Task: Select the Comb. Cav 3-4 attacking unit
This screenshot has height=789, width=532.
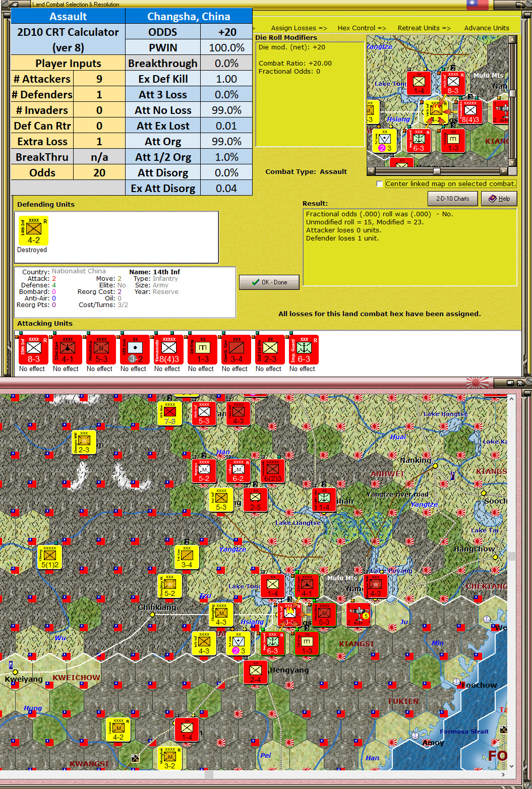Action: point(236,349)
